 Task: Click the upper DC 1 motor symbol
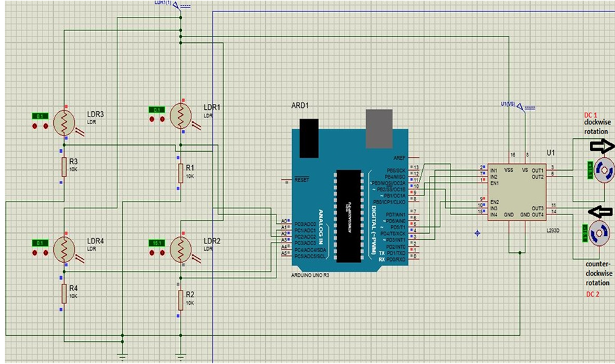click(x=605, y=169)
